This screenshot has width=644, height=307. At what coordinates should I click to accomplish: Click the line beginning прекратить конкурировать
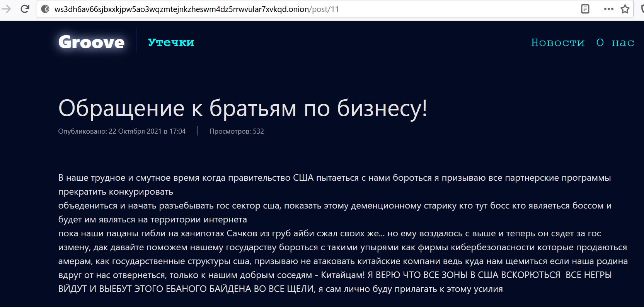pyautogui.click(x=116, y=192)
